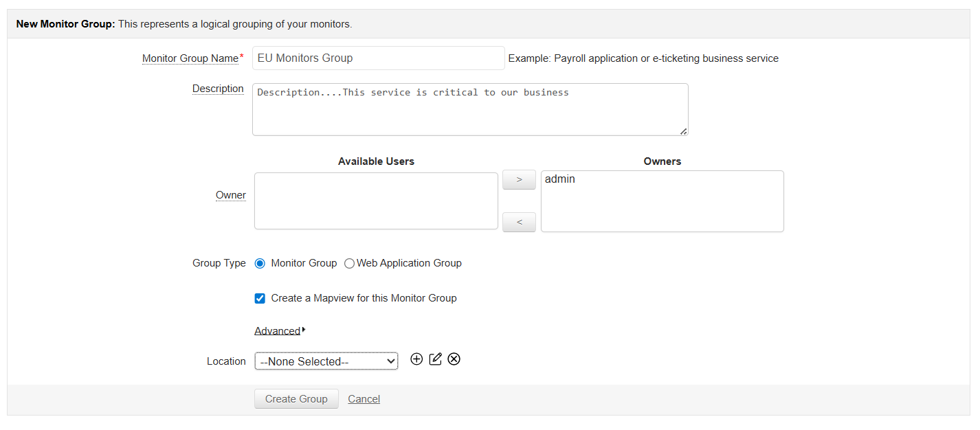The height and width of the screenshot is (430, 980).
Task: Click the Monitor Group Name label
Action: pos(192,58)
